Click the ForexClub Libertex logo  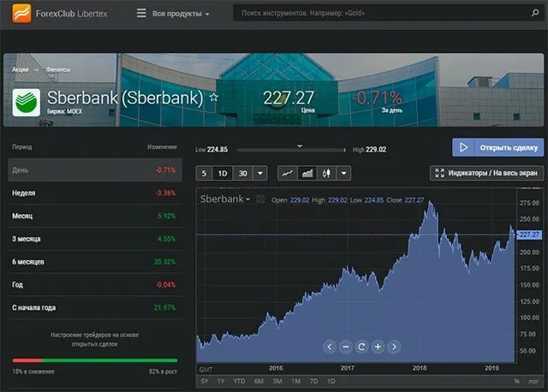click(60, 14)
